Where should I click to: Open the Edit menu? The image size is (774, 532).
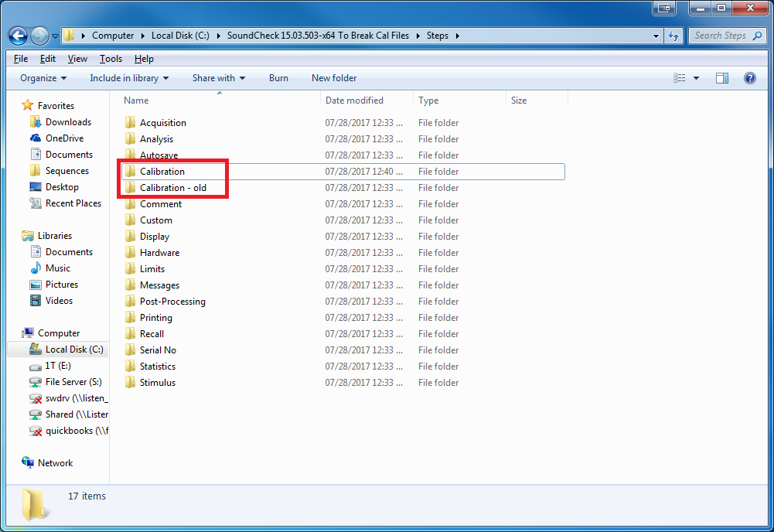(x=47, y=59)
